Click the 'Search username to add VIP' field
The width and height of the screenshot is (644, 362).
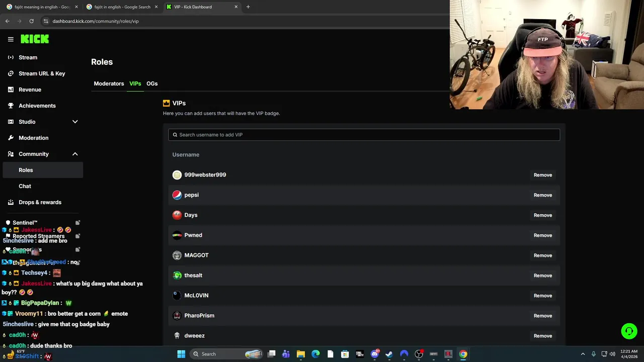tap(364, 135)
